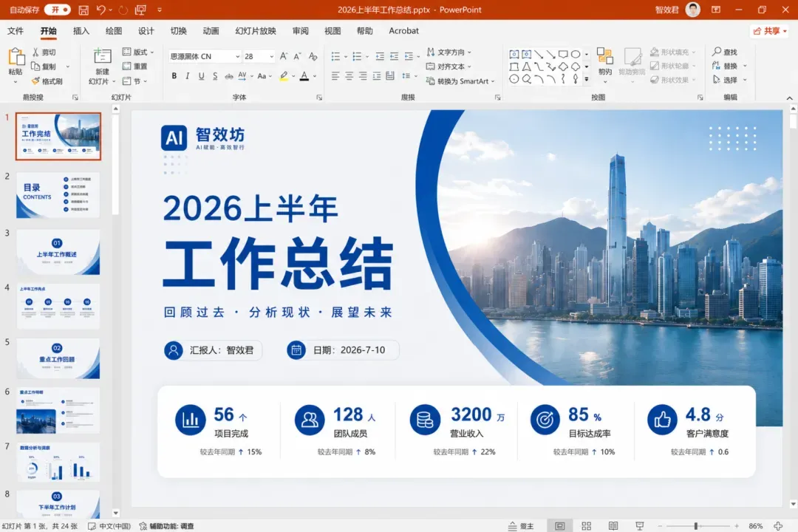Start slideshow from the status bar icon
Viewport: 798px width, 532px height.
pos(640,526)
